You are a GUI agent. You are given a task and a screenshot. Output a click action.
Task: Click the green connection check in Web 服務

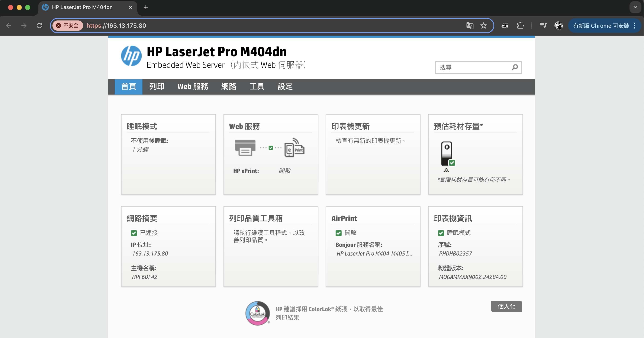271,148
